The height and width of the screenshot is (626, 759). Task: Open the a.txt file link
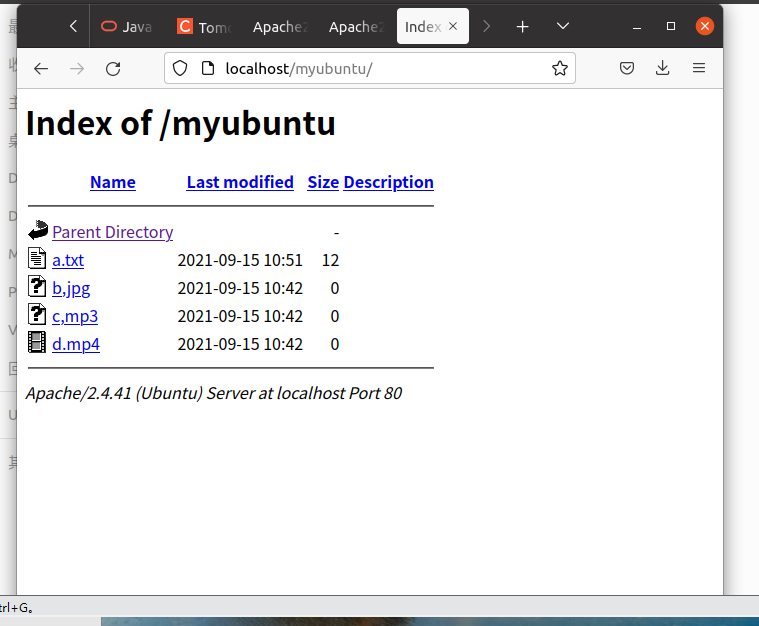[x=68, y=260]
